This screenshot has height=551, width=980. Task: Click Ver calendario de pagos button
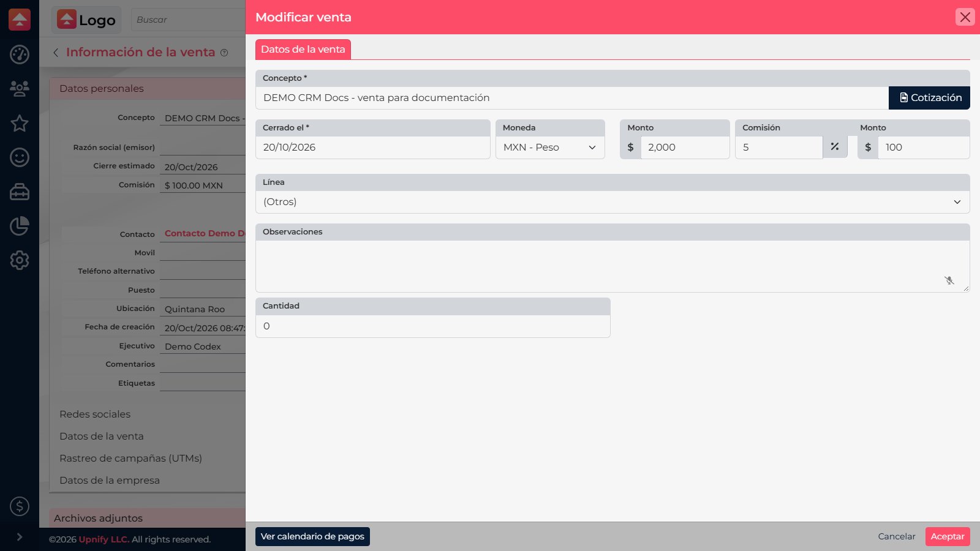pos(312,536)
